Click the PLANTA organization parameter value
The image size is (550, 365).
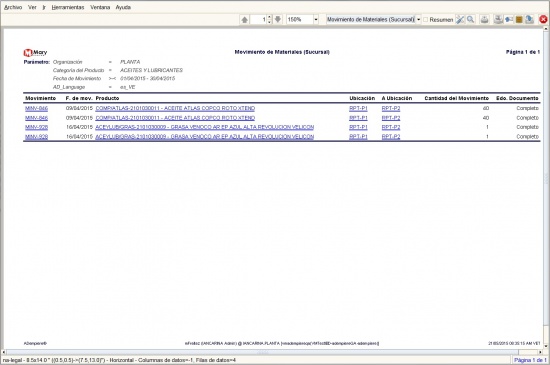[x=130, y=62]
